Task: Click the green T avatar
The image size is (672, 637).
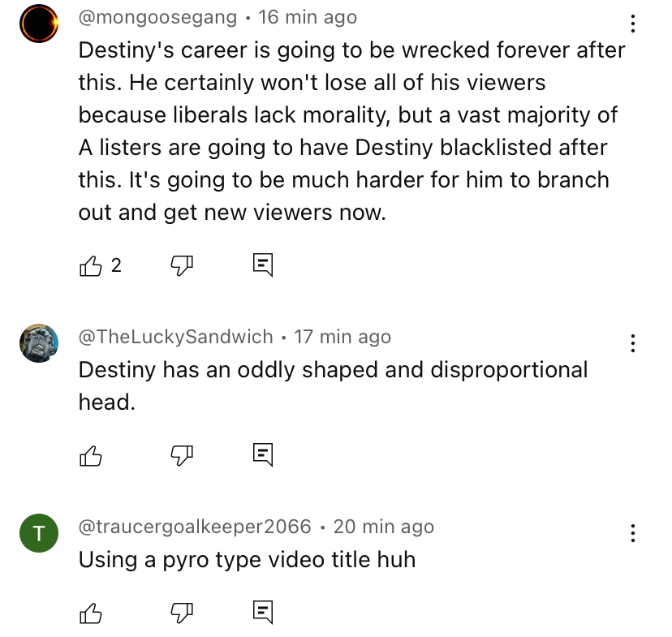Action: click(39, 533)
